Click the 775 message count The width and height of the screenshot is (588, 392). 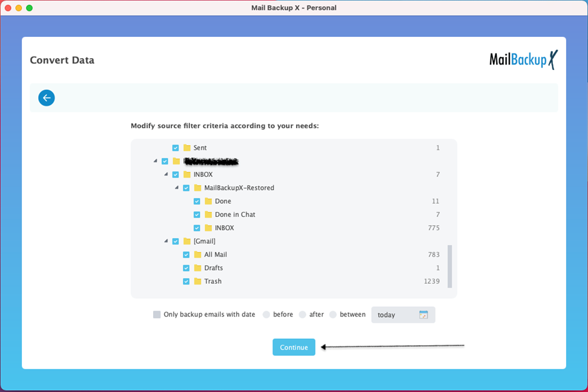click(x=434, y=228)
